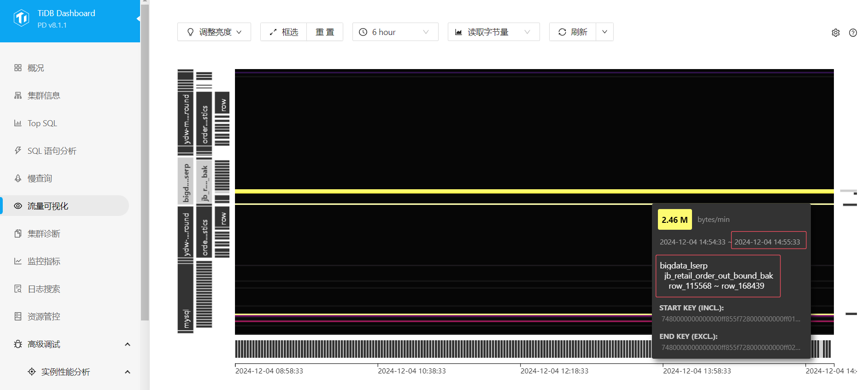Screen dimensions: 868x390
Task: Click the 刷新 refresh button
Action: 573,32
